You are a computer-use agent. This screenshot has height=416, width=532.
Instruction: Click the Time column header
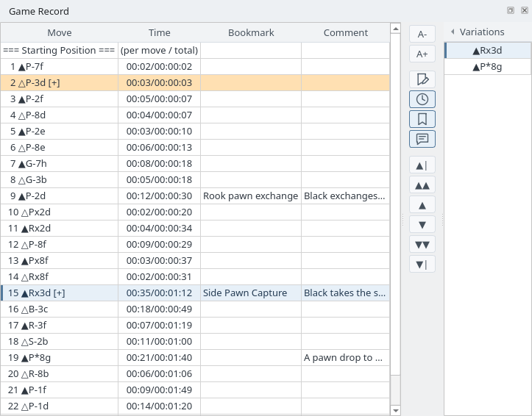[x=159, y=32]
